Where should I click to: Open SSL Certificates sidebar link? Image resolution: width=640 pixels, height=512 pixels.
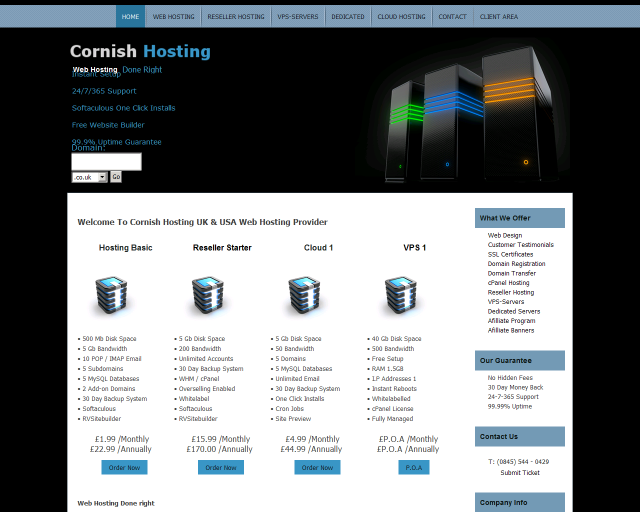coord(510,254)
